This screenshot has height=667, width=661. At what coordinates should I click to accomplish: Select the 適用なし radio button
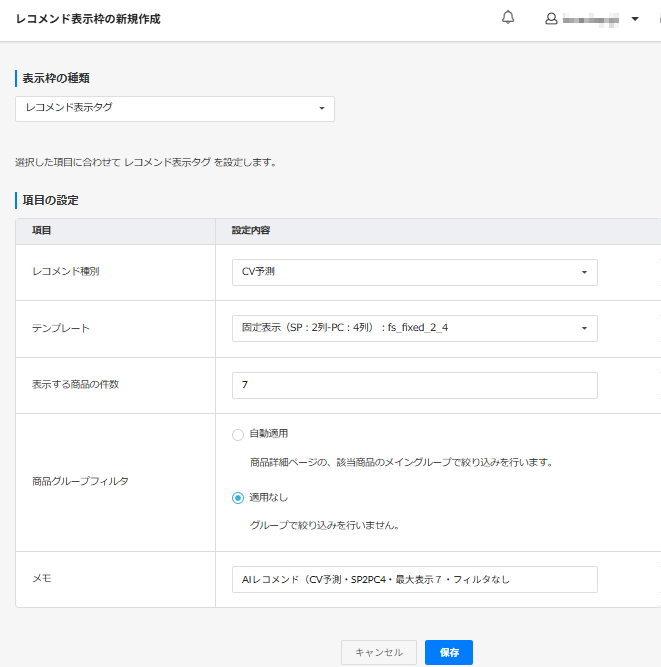coord(238,498)
